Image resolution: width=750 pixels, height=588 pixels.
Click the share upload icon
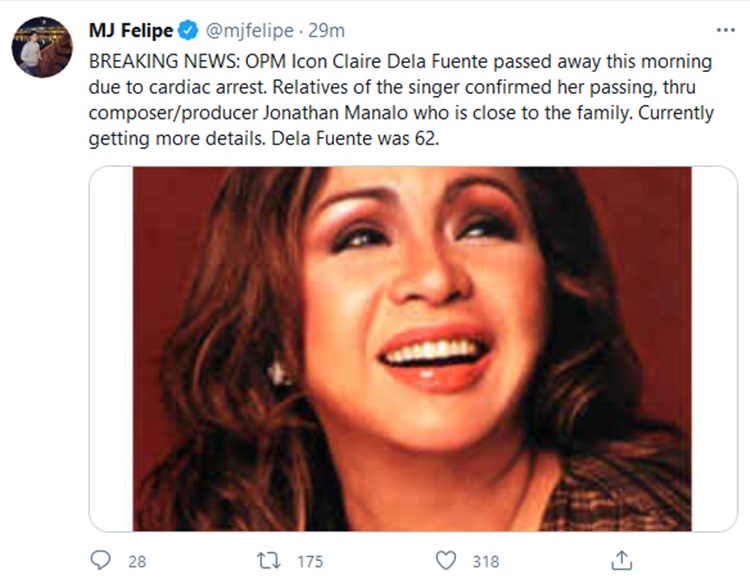click(620, 560)
